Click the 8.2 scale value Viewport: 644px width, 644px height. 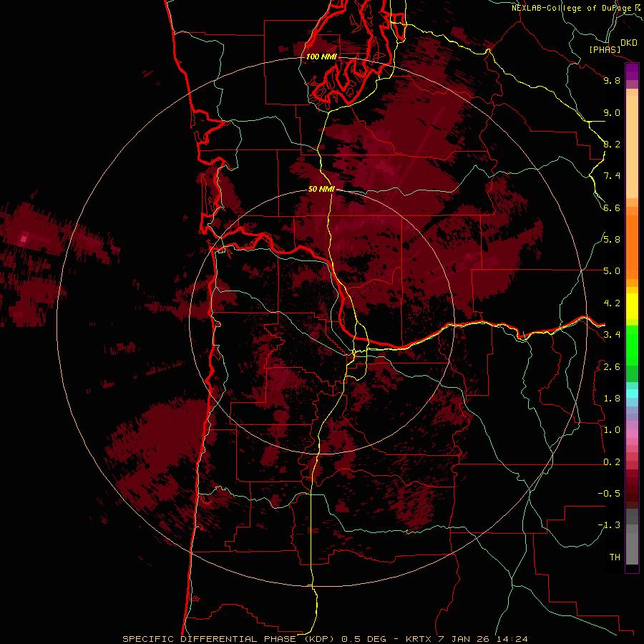[612, 144]
